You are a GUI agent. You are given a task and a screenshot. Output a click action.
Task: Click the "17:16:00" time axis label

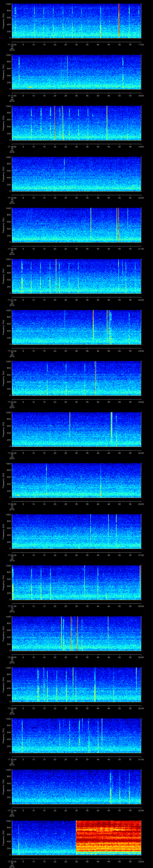[12, 44]
